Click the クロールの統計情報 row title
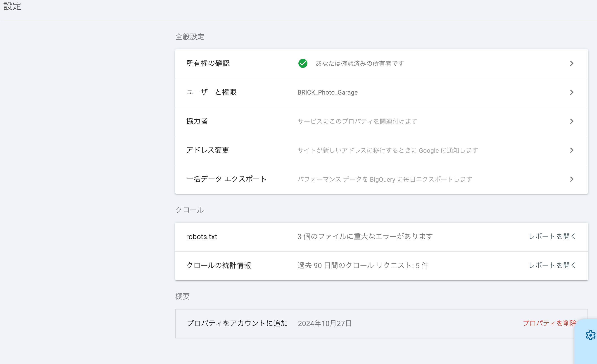 coord(218,265)
